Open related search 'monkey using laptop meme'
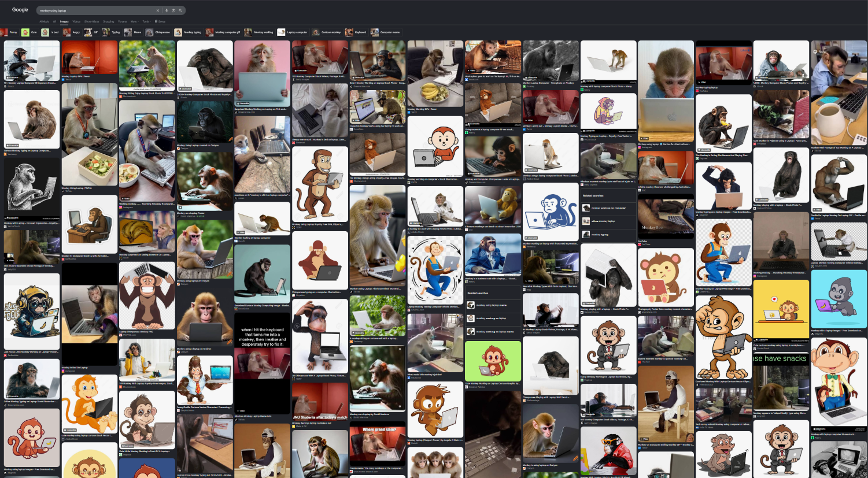 (493, 305)
